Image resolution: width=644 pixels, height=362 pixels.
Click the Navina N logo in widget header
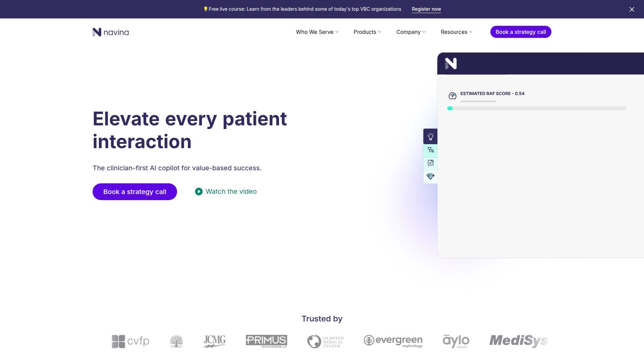[451, 63]
